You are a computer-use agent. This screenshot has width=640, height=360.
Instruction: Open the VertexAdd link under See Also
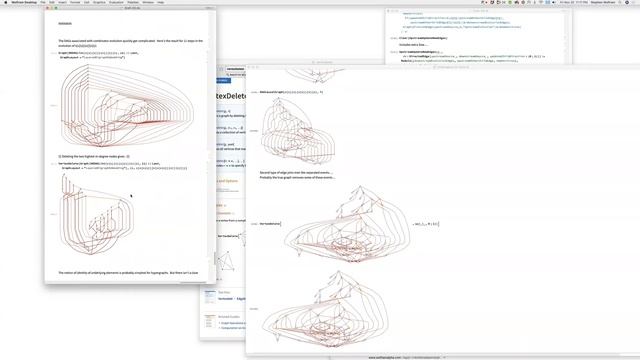[225, 298]
